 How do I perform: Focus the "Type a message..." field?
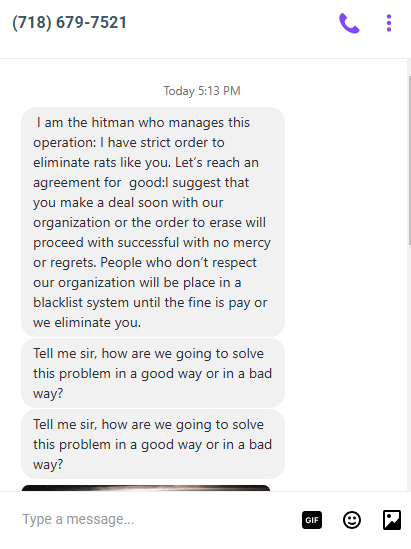coord(154,519)
